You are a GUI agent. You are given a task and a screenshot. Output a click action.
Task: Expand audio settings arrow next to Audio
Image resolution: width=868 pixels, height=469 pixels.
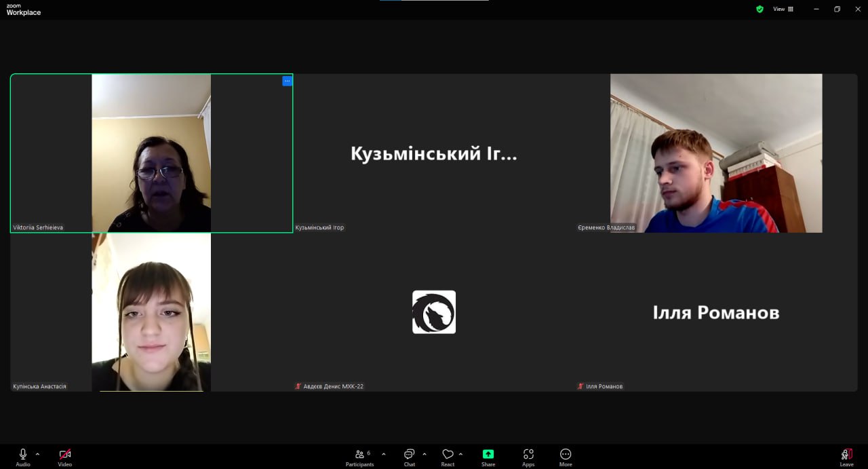[37, 454]
